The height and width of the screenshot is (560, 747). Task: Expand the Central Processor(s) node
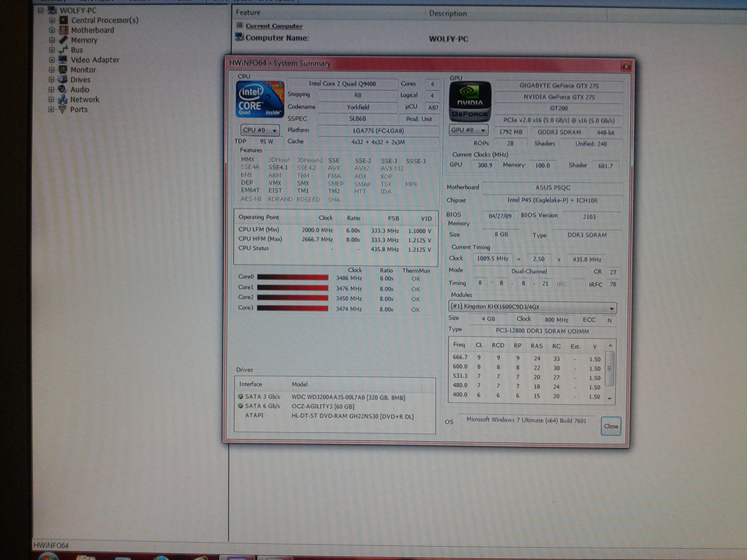point(52,20)
